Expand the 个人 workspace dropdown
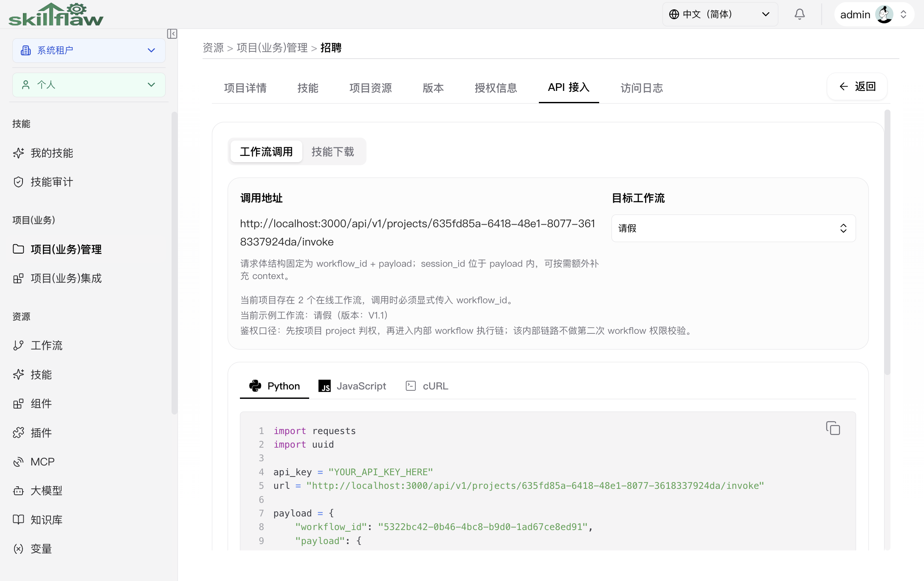 coord(89,85)
